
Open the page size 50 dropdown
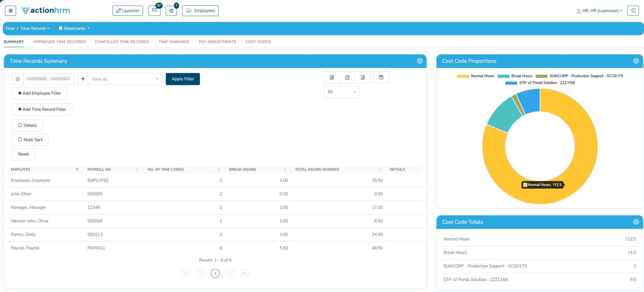pos(341,92)
